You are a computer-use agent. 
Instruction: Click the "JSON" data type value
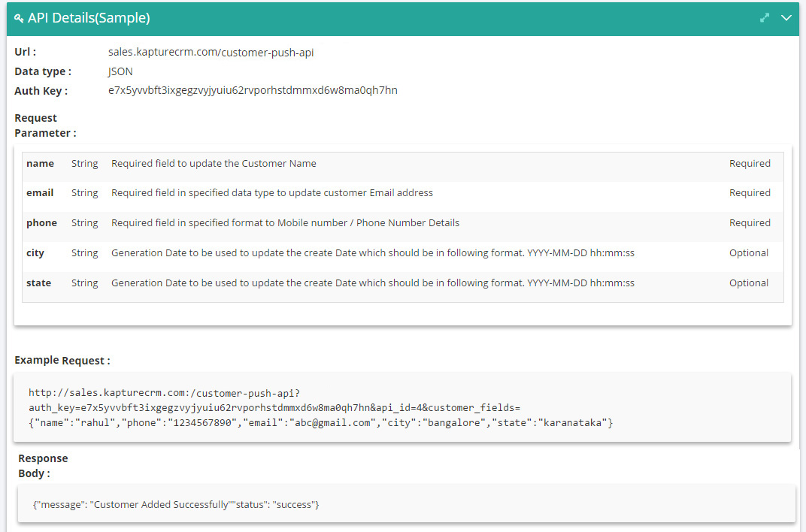tap(120, 71)
